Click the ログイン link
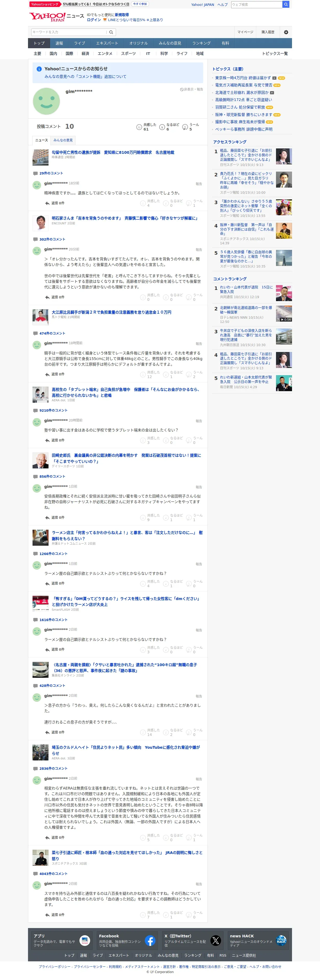Image resolution: width=320 pixels, height=980 pixels. [x=94, y=20]
